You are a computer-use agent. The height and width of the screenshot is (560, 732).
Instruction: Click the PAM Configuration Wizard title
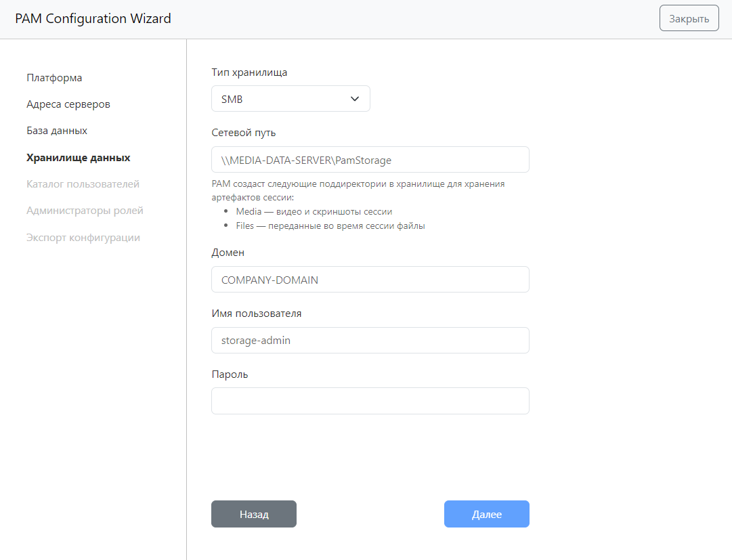93,19
